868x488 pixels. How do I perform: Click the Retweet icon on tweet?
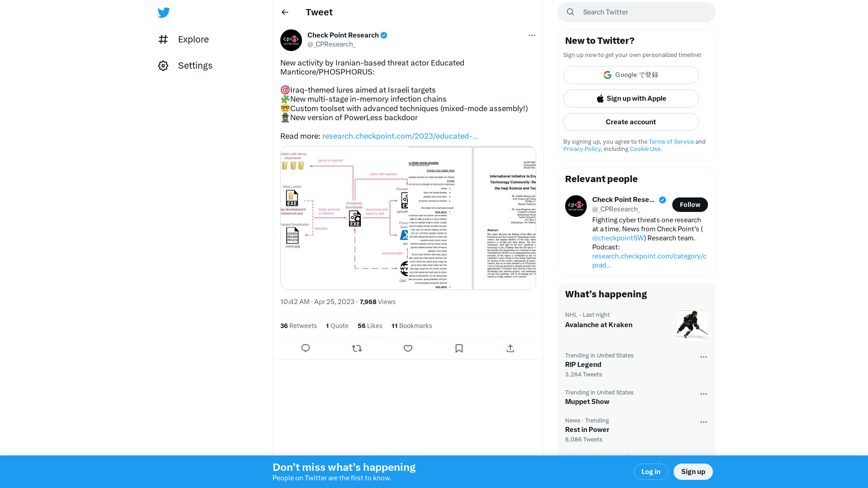pyautogui.click(x=357, y=348)
